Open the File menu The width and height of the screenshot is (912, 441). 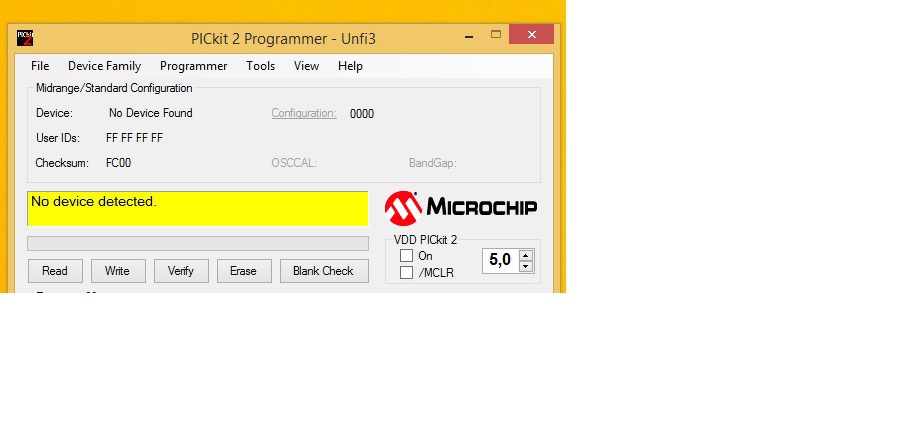point(40,66)
